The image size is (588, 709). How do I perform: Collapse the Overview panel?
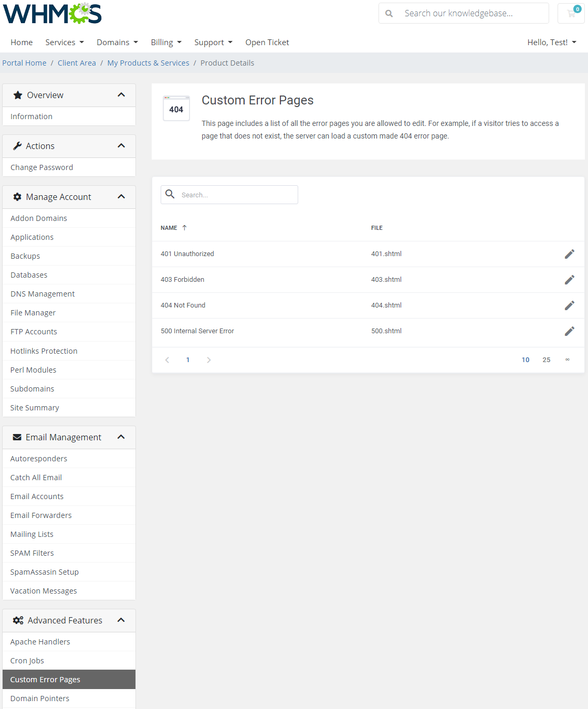tap(121, 95)
